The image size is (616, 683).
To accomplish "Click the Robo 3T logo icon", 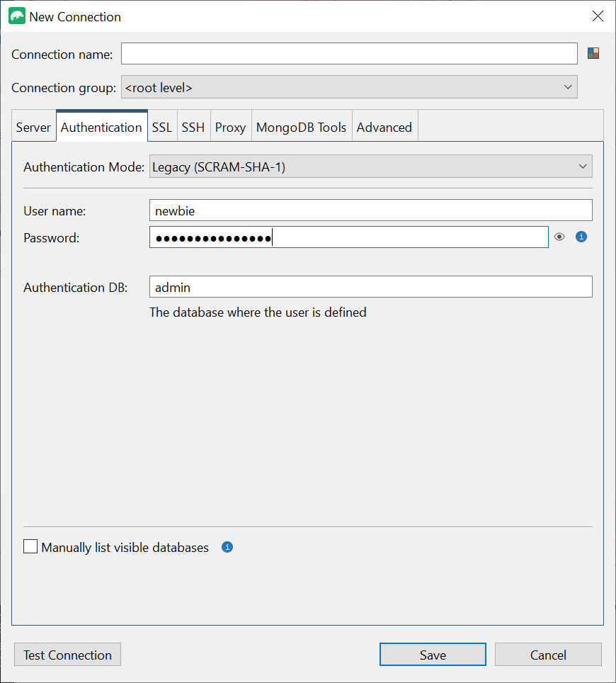I will point(16,15).
